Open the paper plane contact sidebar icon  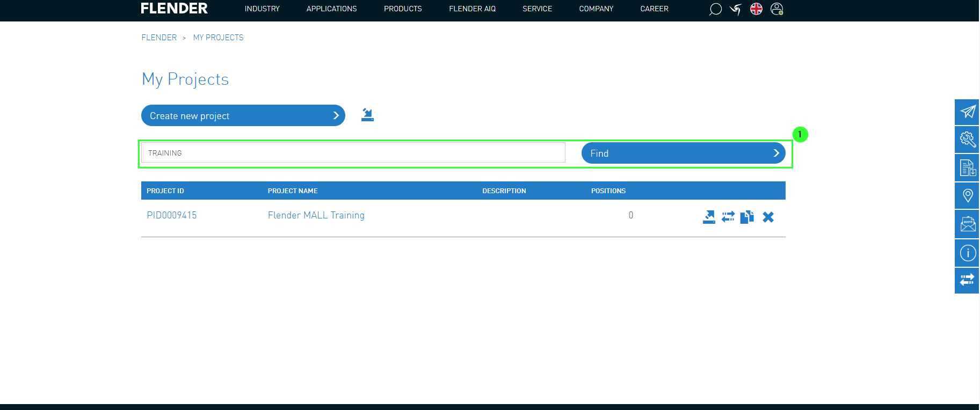point(967,112)
